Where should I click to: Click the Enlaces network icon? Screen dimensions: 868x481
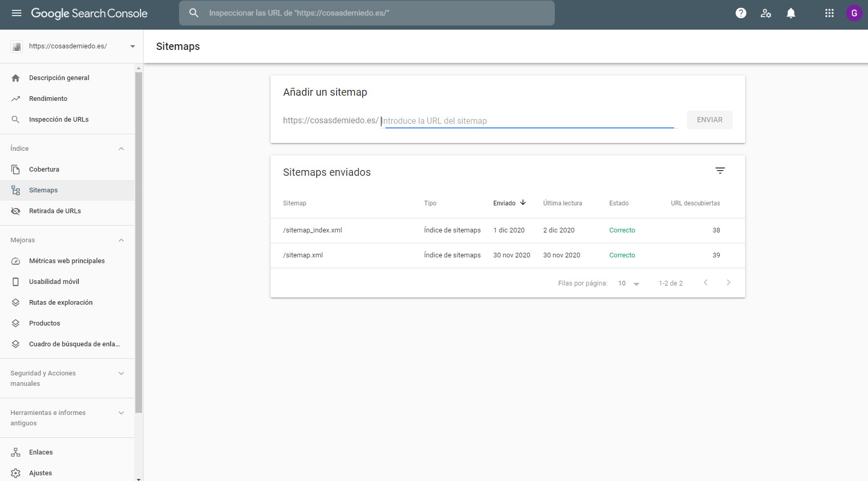[x=16, y=452]
